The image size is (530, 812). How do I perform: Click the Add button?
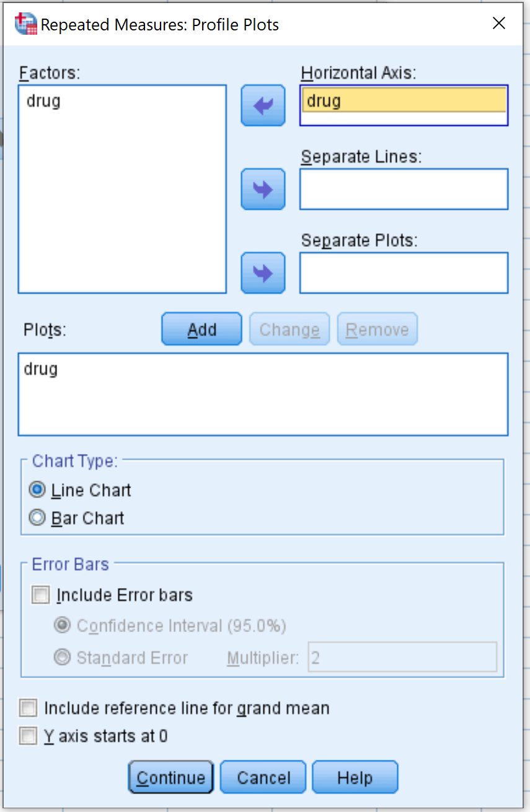tap(201, 329)
